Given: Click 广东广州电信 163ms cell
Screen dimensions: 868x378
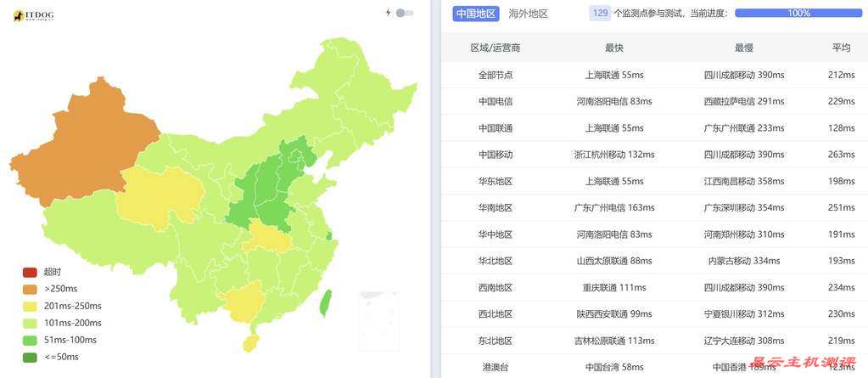Looking at the screenshot, I should [614, 208].
